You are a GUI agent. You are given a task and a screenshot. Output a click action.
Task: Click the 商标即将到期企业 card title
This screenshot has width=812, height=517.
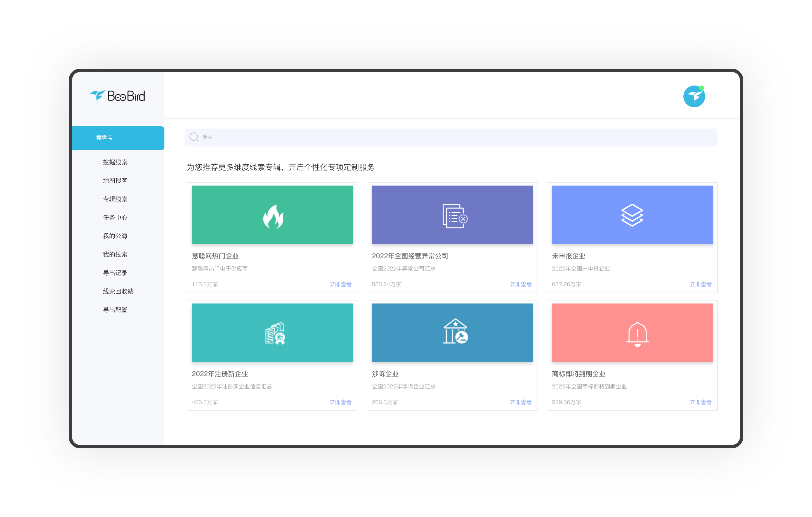tap(579, 374)
